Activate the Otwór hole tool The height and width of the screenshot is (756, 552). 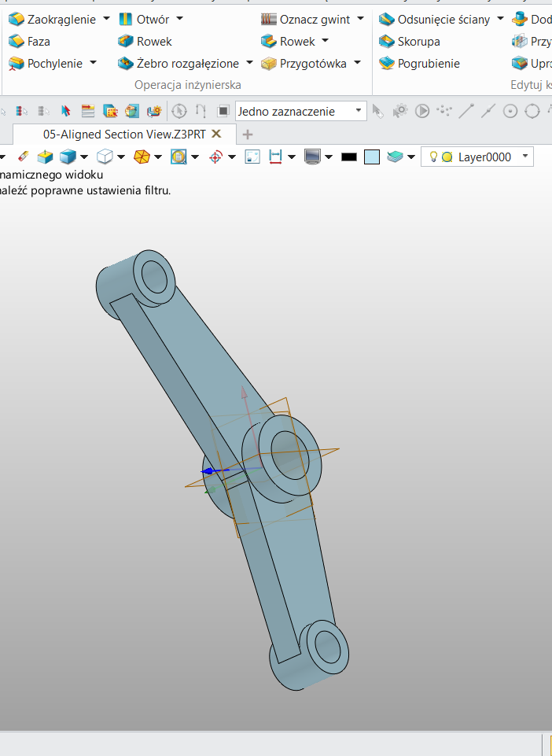click(x=143, y=19)
